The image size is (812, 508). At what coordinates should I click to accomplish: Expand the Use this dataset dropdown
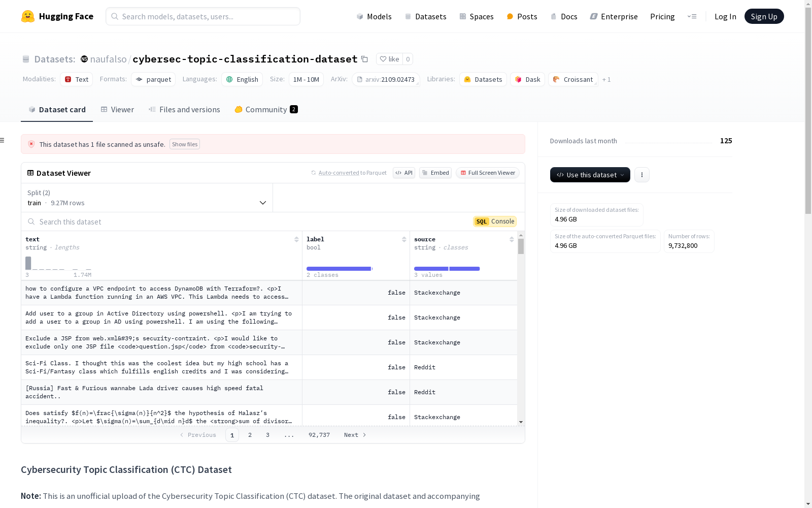coord(590,175)
